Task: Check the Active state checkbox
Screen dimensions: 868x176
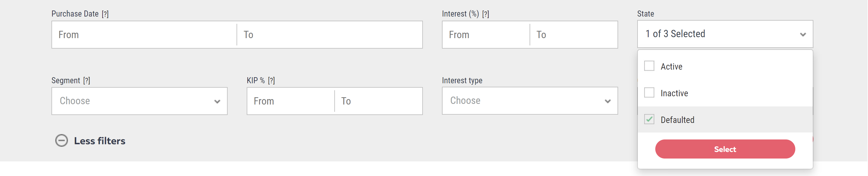Action: click(649, 66)
